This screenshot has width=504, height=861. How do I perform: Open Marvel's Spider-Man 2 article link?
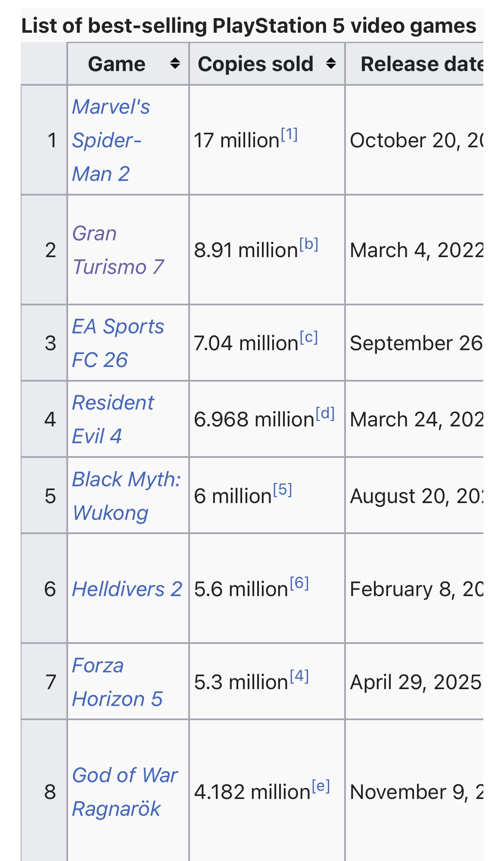click(x=111, y=140)
